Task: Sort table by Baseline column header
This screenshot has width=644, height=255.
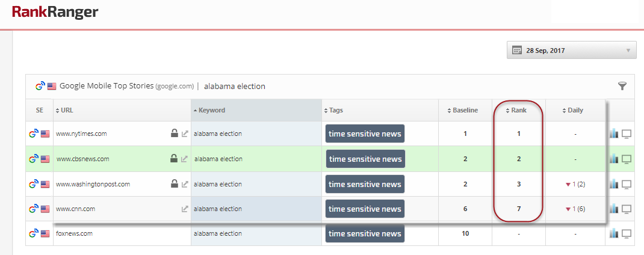Action: coord(465,111)
